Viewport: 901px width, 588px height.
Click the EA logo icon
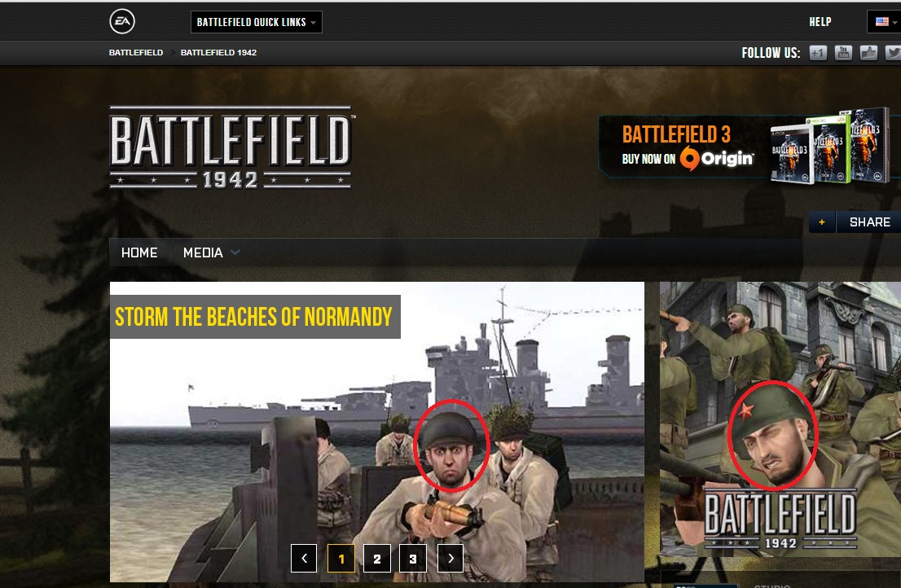coord(122,22)
